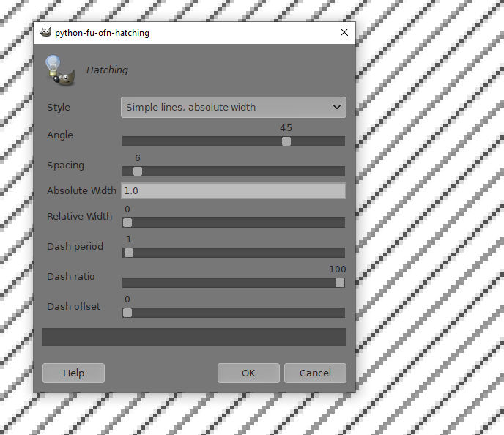
Task: Click the lightbulb Wilber plugin icon
Action: [x=60, y=70]
